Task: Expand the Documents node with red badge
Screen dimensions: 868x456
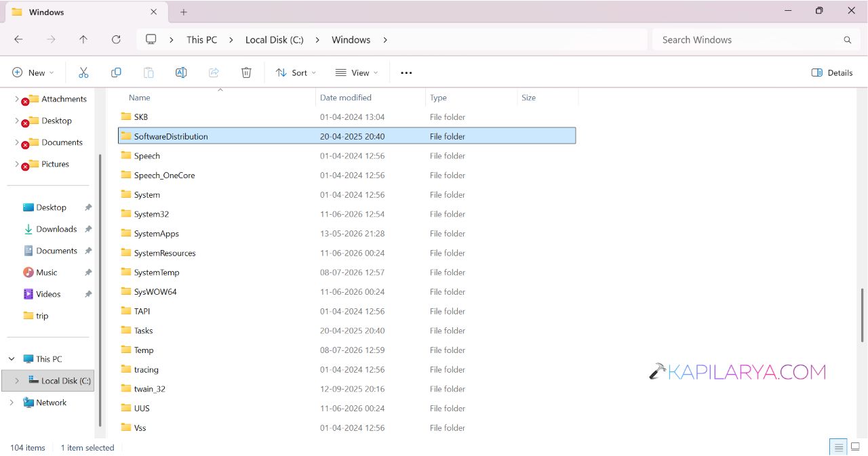Action: tap(16, 142)
